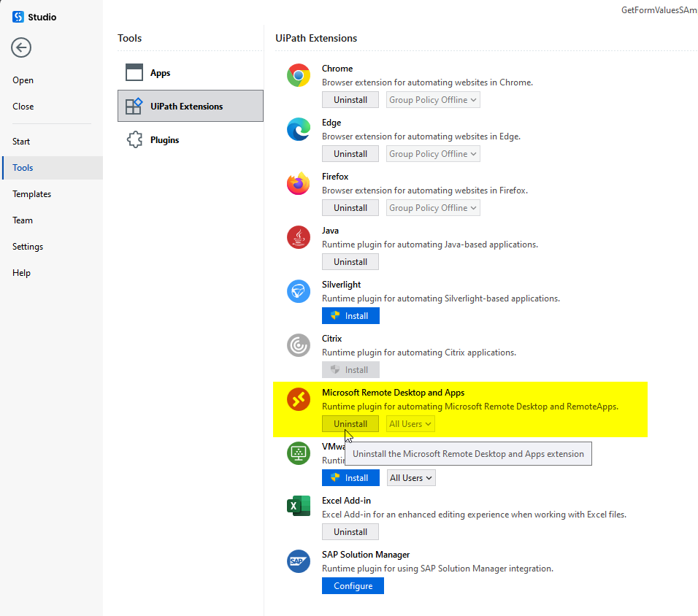This screenshot has height=616, width=698.
Task: Select Close in the Studio menu
Action: coord(23,107)
